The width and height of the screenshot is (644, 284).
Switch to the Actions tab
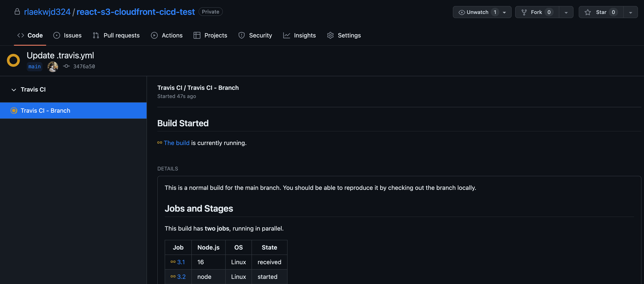(167, 35)
